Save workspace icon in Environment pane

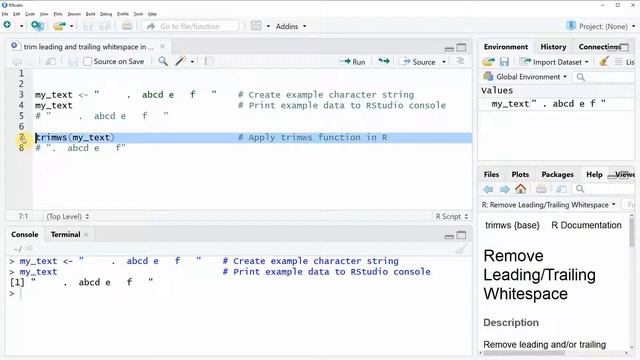point(504,62)
